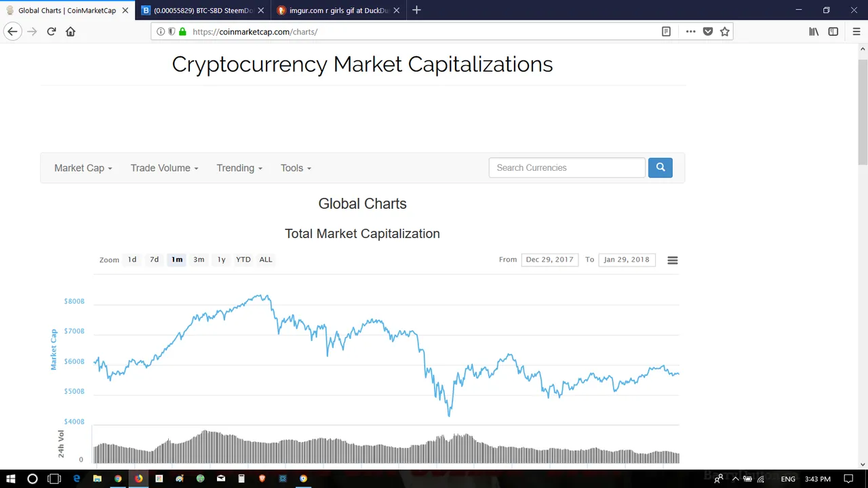Bookmark this page with the star icon
Screen dimensions: 868x488
(x=725, y=31)
